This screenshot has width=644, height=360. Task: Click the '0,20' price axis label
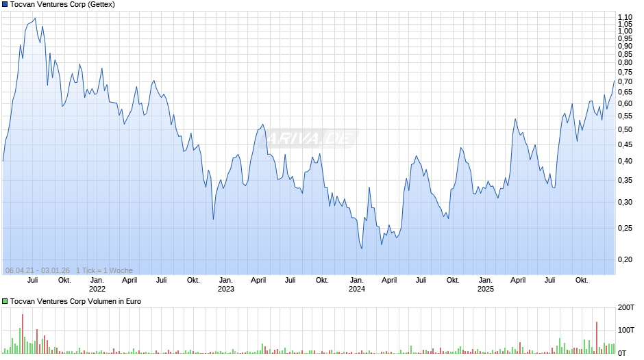point(625,259)
